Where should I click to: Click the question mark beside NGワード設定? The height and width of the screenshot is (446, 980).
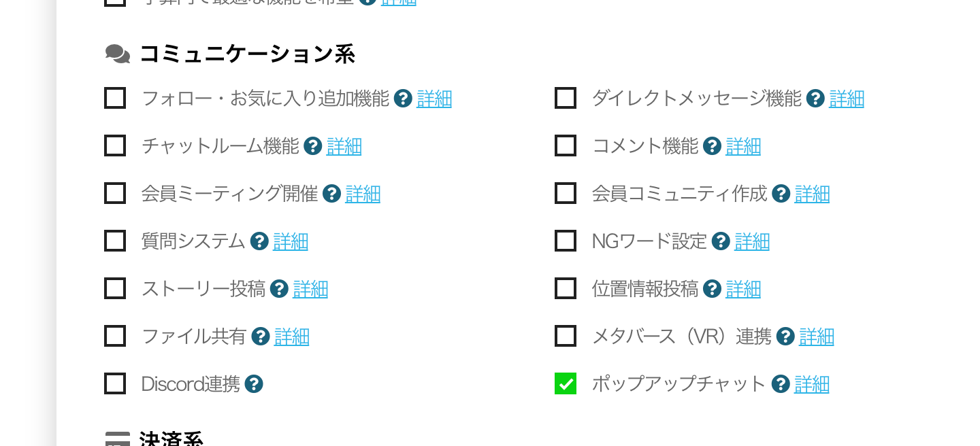click(721, 241)
